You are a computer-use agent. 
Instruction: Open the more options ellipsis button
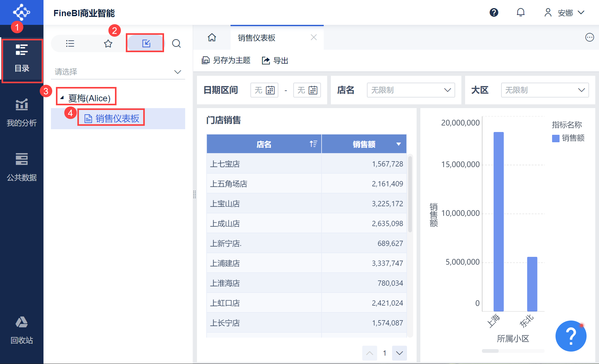tap(589, 38)
